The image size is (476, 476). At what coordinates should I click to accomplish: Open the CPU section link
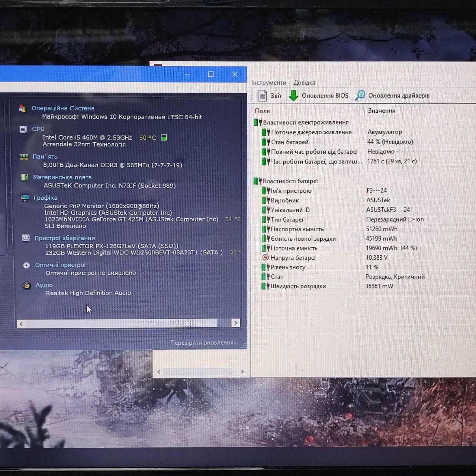(x=38, y=129)
